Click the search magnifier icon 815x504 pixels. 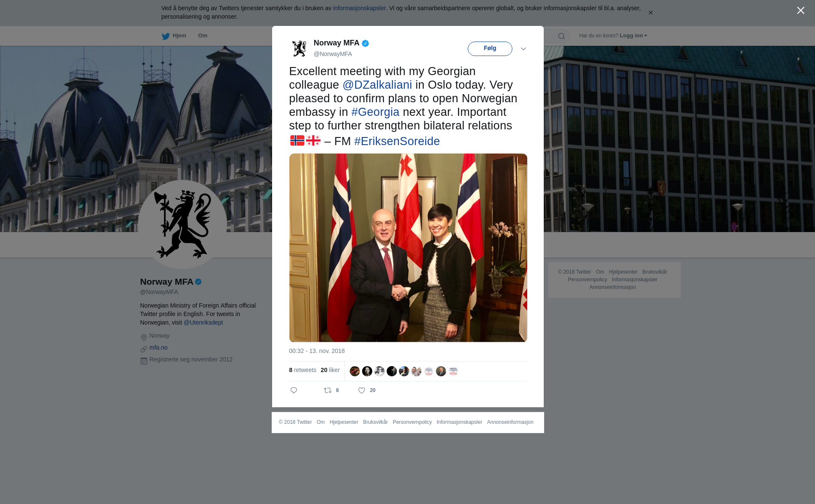(562, 36)
